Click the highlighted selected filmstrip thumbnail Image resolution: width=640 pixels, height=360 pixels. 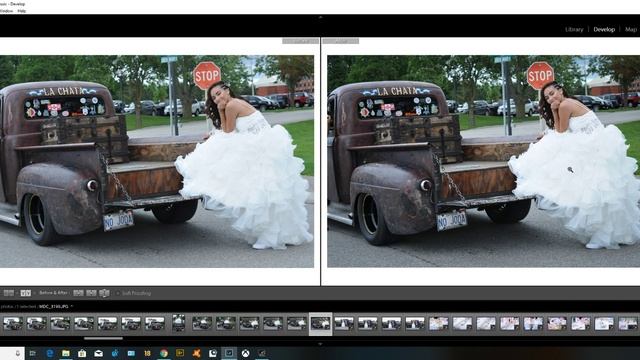(320, 324)
